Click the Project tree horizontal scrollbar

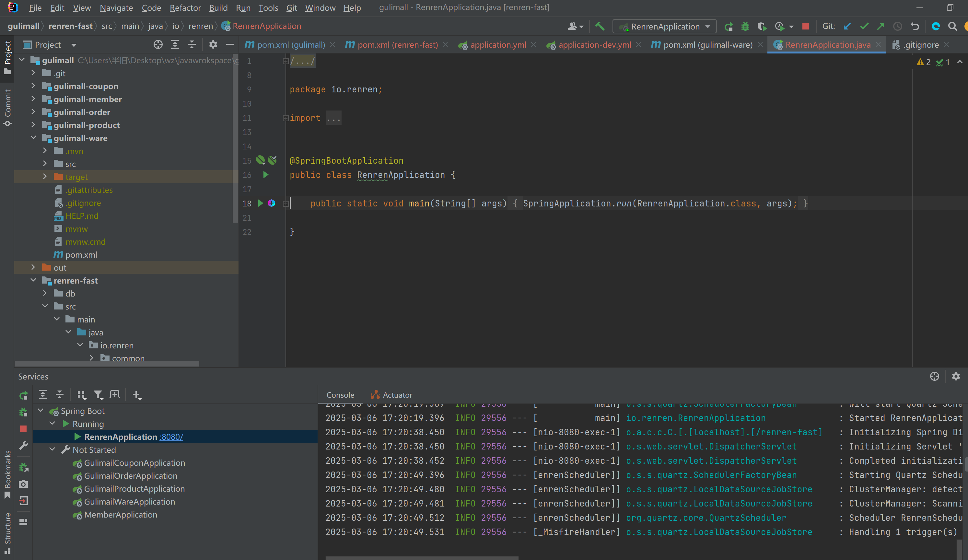[x=107, y=364]
